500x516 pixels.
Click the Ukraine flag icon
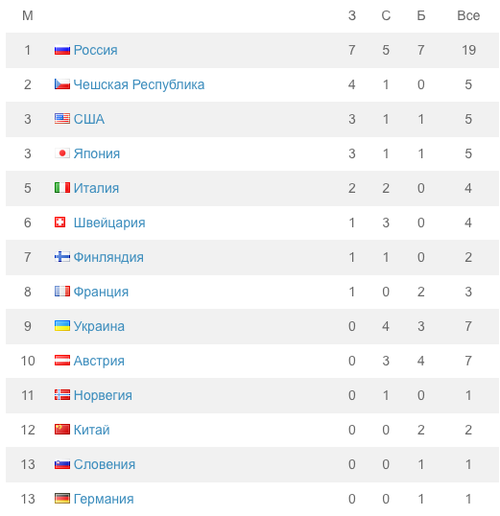click(x=62, y=326)
